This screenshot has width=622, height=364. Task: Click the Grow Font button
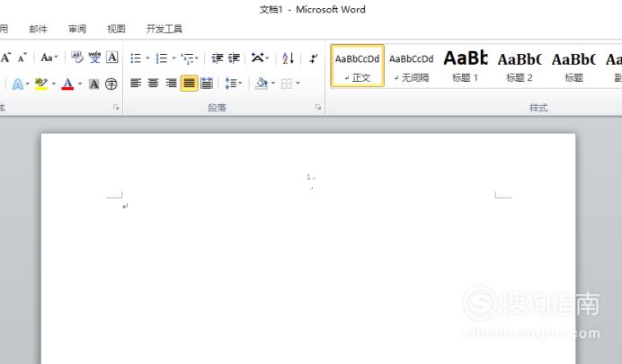click(x=5, y=58)
